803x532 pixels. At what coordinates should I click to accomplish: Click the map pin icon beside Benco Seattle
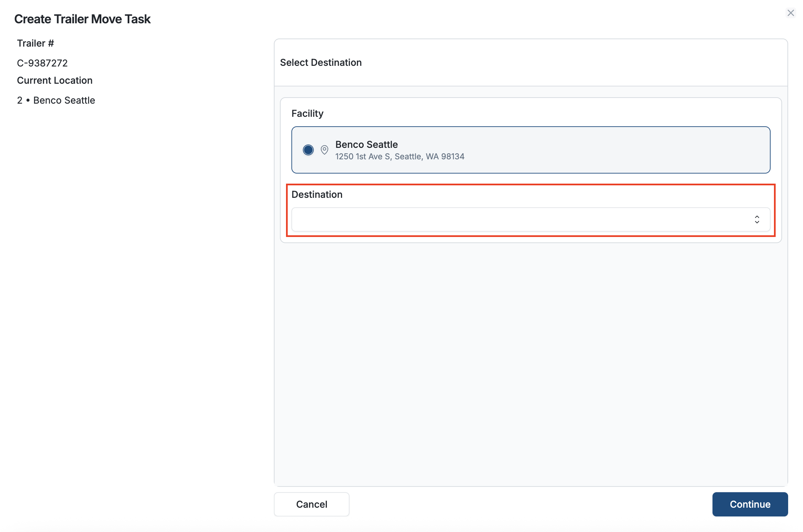point(325,150)
